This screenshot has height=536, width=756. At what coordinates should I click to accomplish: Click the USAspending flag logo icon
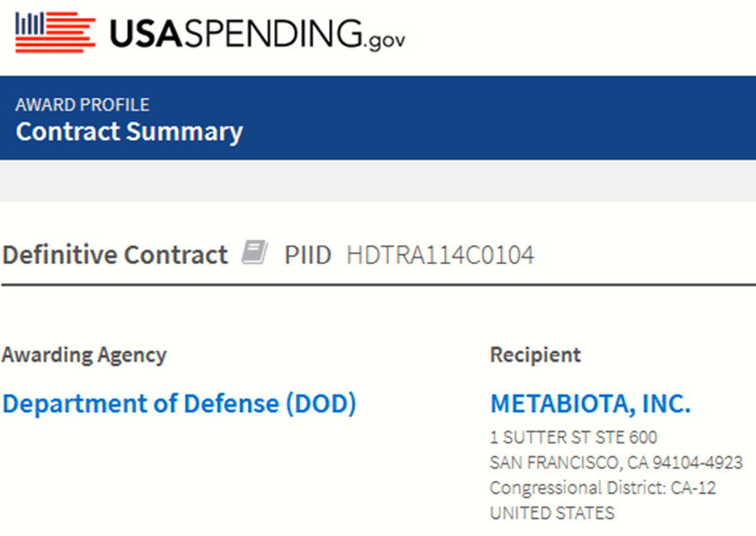coord(55,32)
